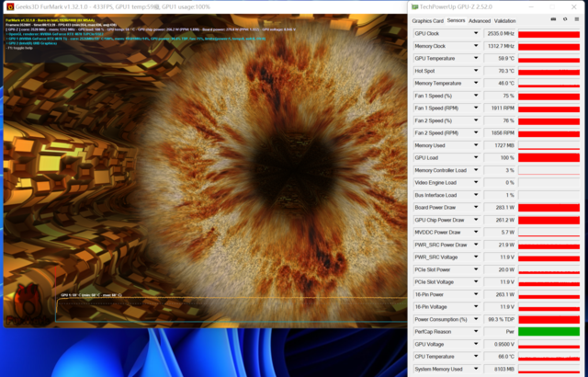Click the green PerfCap Reason graph bar
Viewport: 588px width, 377px height.
click(x=548, y=331)
